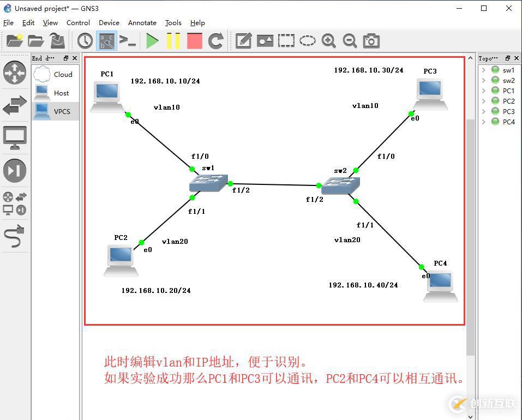Stop all devices with the red stop button
The width and height of the screenshot is (522, 420).
point(194,40)
